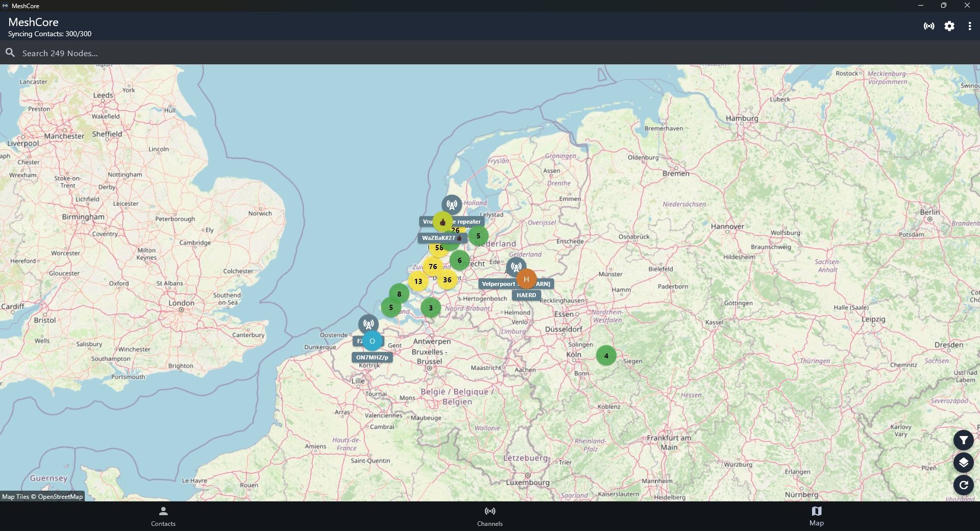Switch to the Channels tab
The image size is (980, 531).
[489, 516]
